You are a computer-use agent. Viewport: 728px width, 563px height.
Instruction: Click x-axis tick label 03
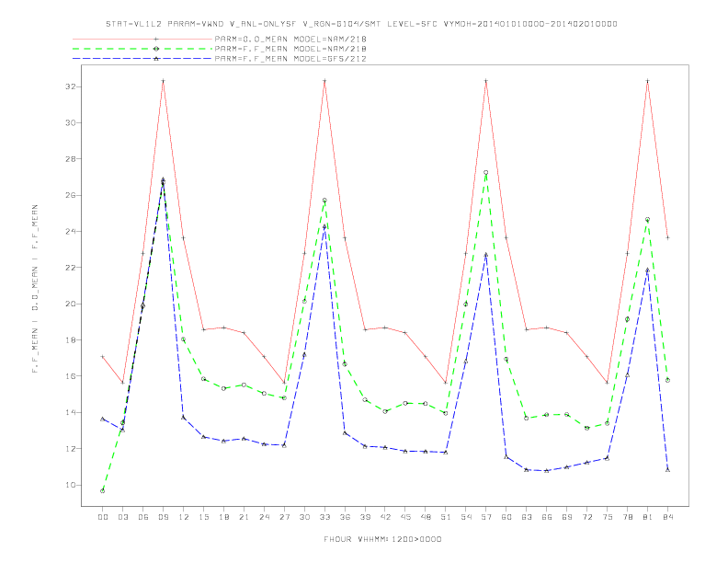[x=122, y=517]
